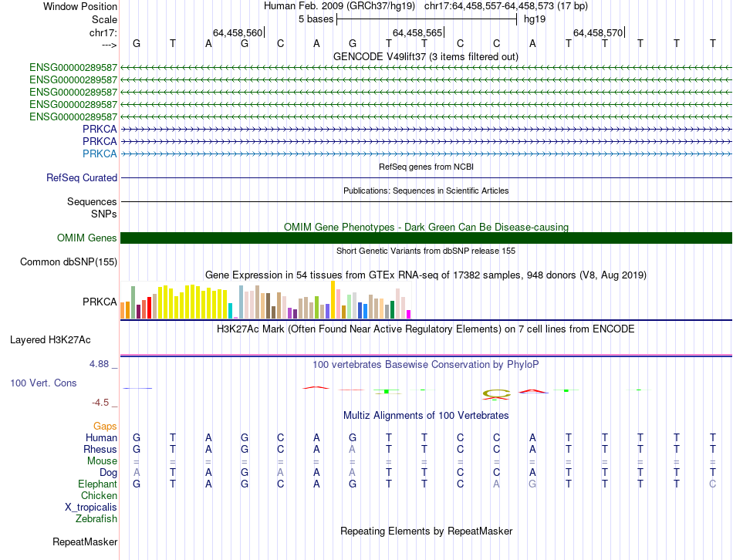Viewport: 733px width, 560px height.
Task: Click the magenta bar ending the GTEx chart
Action: tap(409, 314)
